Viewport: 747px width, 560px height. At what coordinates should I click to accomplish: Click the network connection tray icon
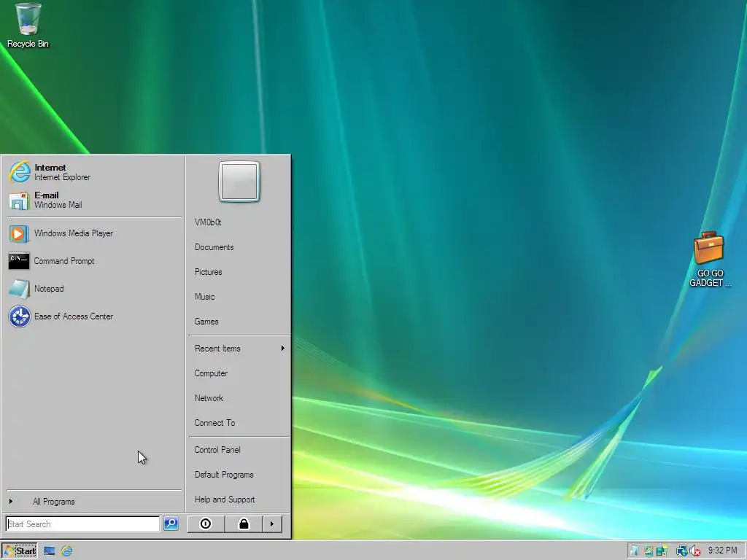pyautogui.click(x=682, y=551)
